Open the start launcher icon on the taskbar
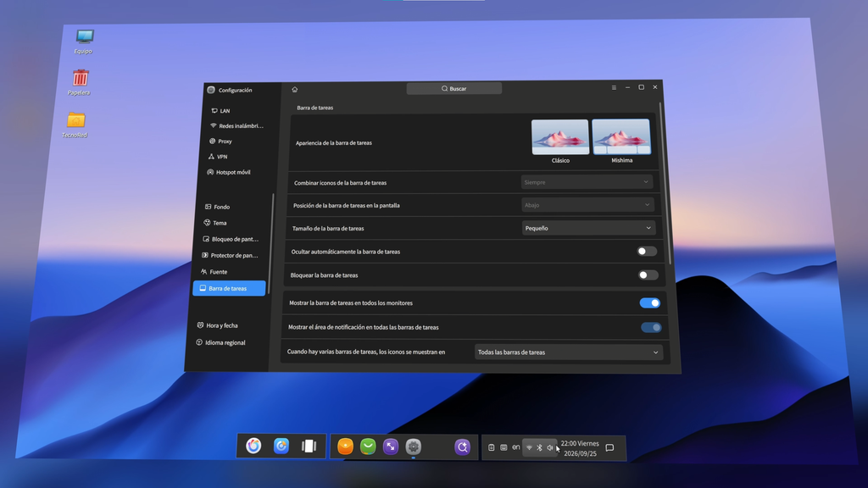The width and height of the screenshot is (868, 488). coord(253,446)
